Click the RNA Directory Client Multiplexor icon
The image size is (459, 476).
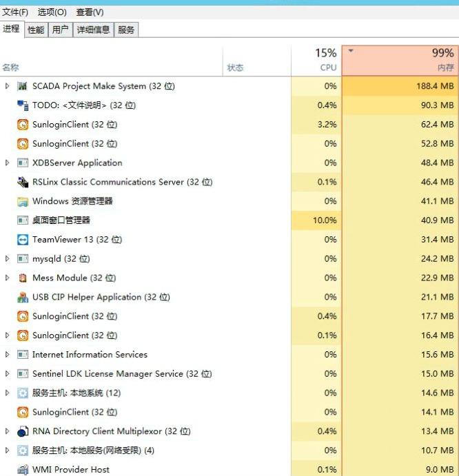(23, 431)
